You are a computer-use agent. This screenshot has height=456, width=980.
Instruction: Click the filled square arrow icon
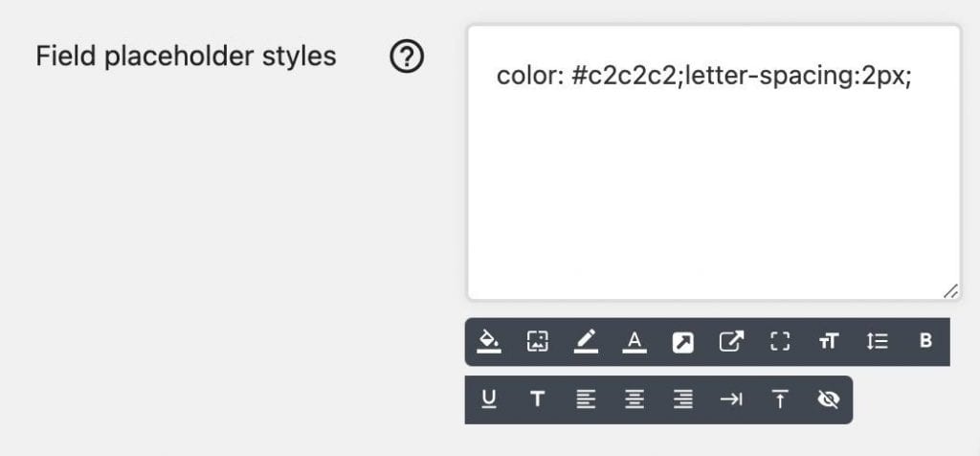click(683, 342)
